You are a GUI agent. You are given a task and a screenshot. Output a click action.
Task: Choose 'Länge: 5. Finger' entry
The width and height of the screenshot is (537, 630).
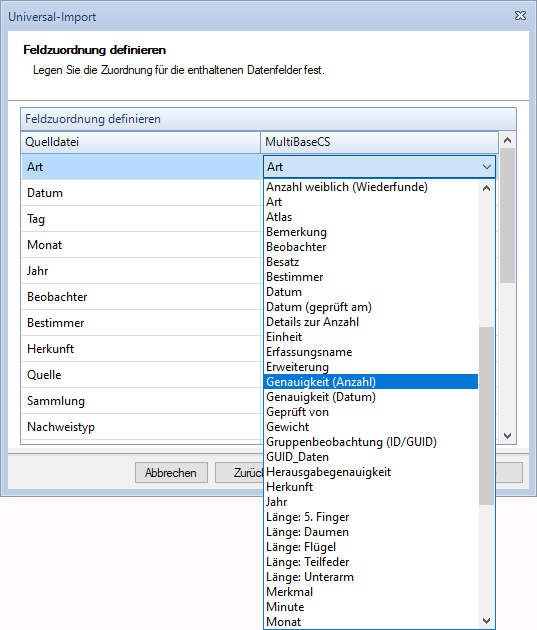click(371, 517)
